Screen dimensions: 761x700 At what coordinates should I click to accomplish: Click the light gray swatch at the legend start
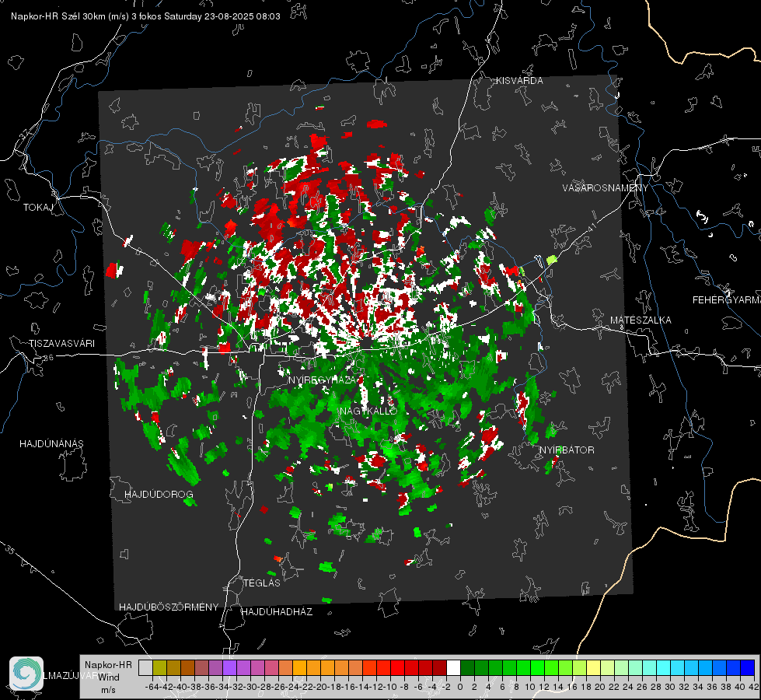tap(145, 667)
